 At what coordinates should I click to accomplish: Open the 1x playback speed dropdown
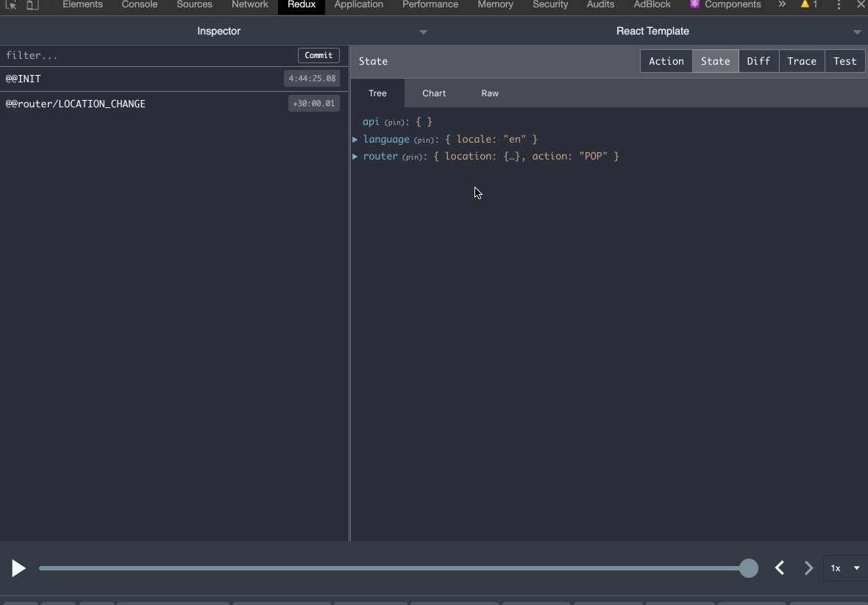[x=844, y=568]
